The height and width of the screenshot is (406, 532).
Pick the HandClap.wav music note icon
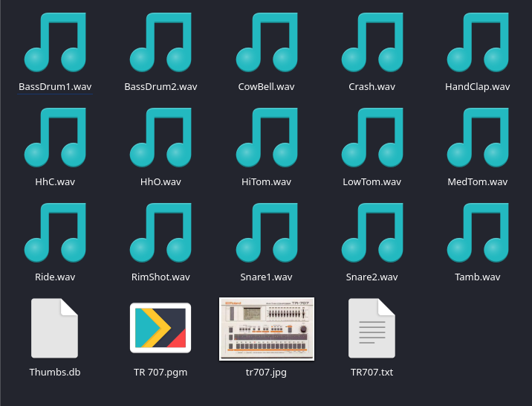click(x=478, y=42)
